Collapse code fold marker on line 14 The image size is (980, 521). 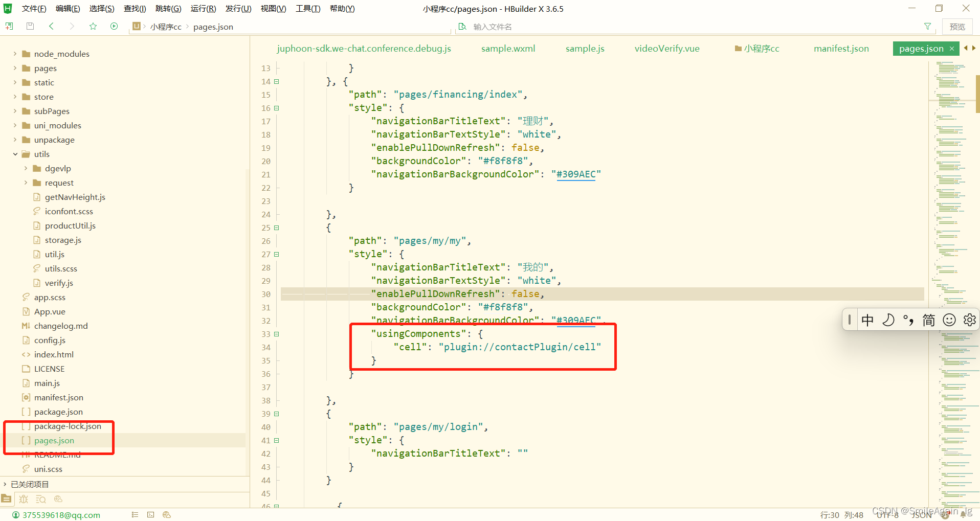pos(277,81)
